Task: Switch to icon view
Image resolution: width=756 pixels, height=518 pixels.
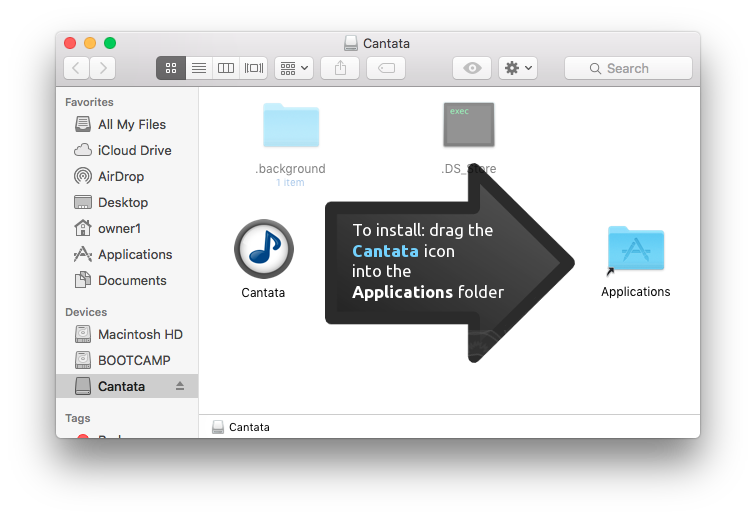Action: [171, 68]
